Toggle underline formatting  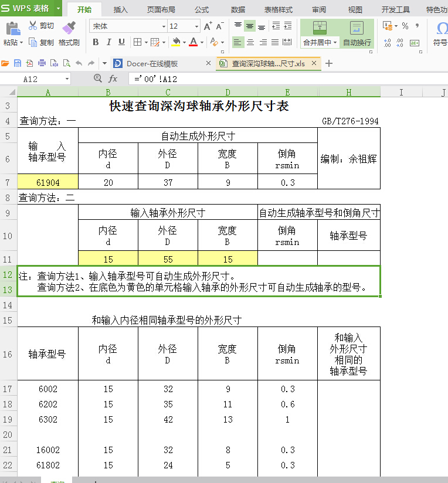click(x=122, y=42)
